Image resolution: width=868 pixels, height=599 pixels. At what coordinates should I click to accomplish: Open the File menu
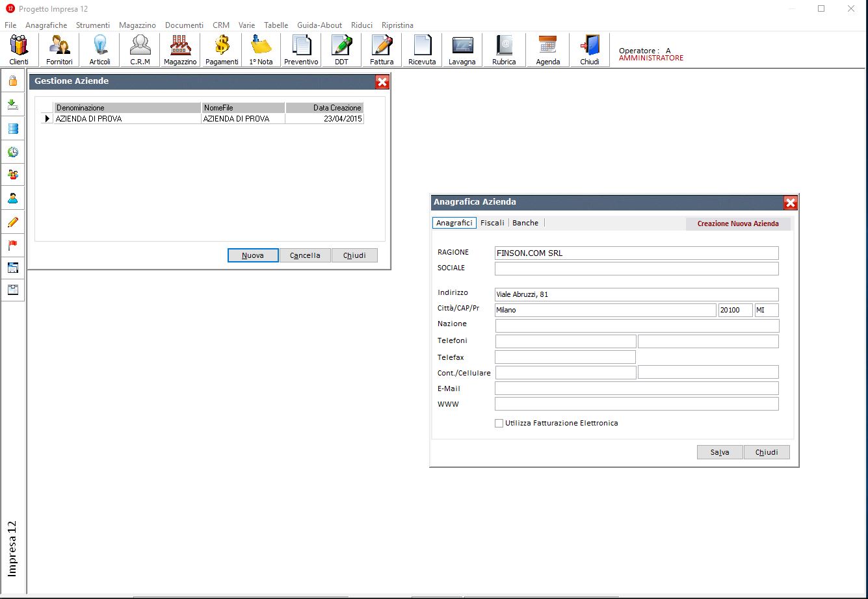pyautogui.click(x=10, y=25)
